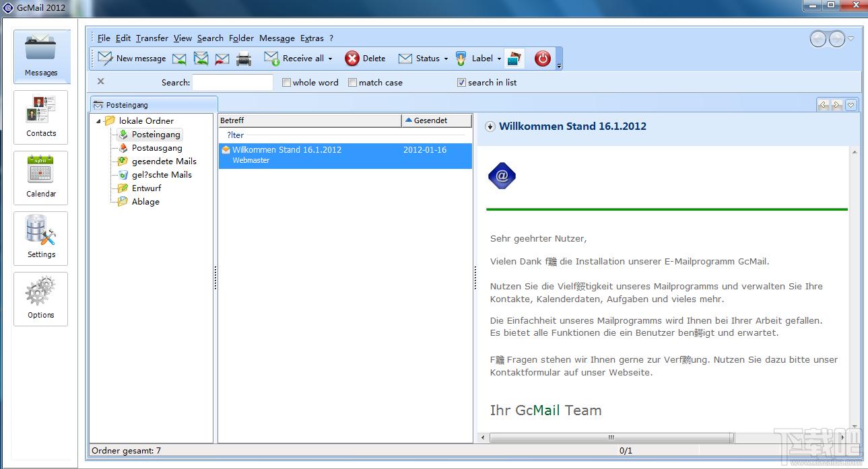This screenshot has height=469, width=868.
Task: Click the forward navigation round button
Action: (x=836, y=39)
